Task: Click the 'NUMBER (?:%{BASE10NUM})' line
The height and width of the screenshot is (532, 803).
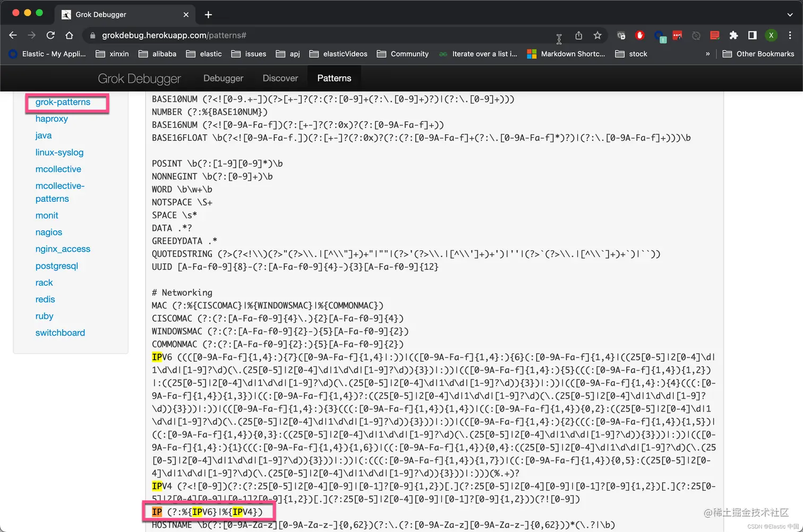Action: [x=210, y=112]
